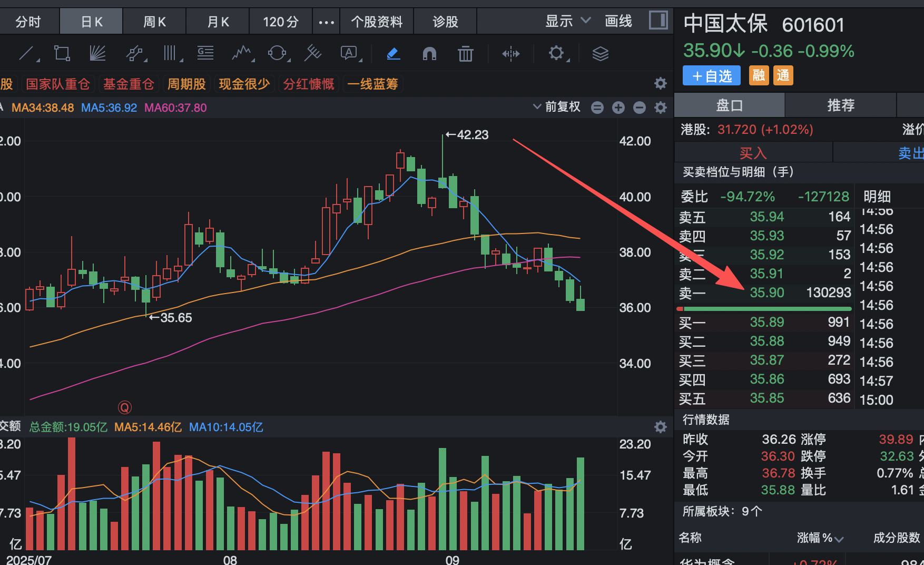Switch to the 120分 tab
924x565 pixels.
(281, 22)
